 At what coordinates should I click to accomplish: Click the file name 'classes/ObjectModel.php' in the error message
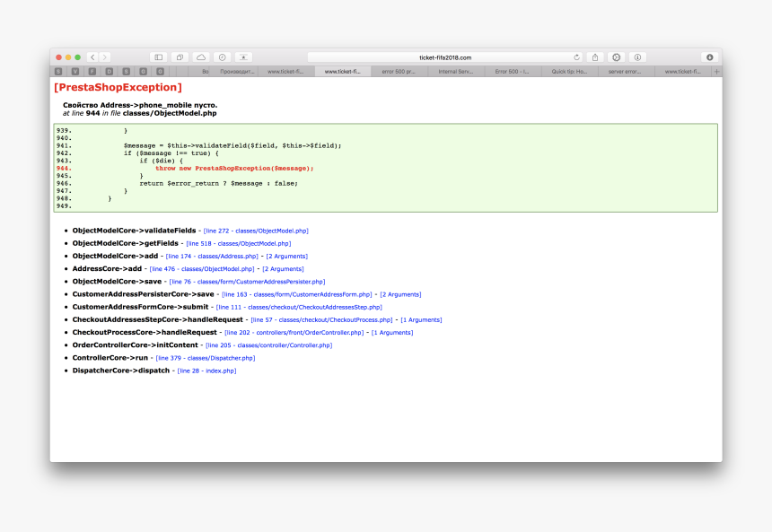(170, 113)
